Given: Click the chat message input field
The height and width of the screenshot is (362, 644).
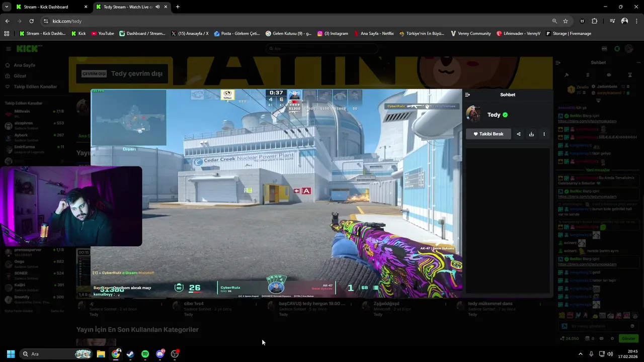Looking at the screenshot, I should (599, 326).
